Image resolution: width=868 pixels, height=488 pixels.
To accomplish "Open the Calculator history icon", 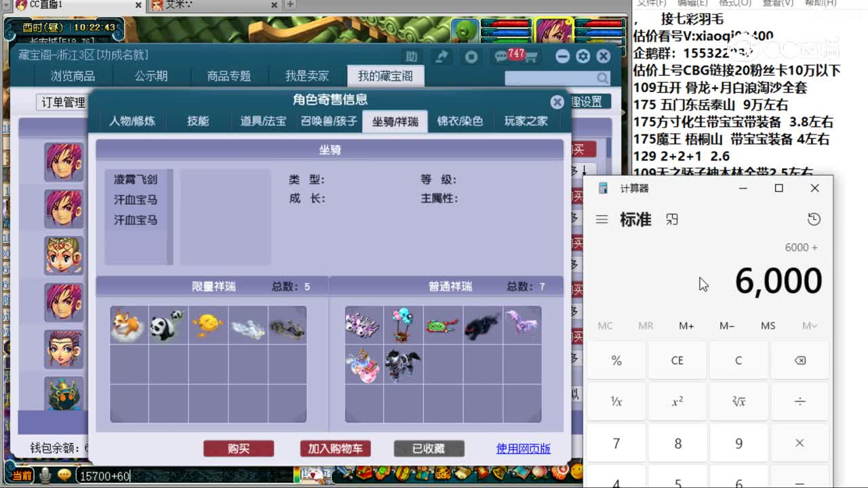I will click(x=814, y=219).
